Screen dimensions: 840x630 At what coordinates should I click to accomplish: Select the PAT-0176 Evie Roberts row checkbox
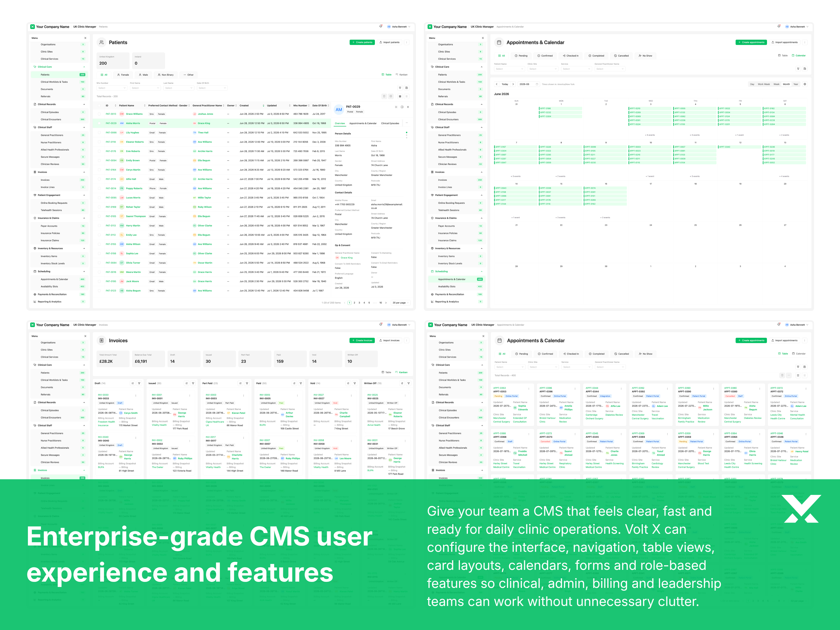100,151
